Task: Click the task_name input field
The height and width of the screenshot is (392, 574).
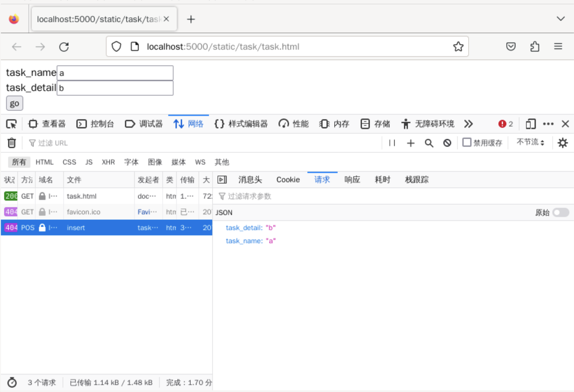Action: tap(115, 73)
